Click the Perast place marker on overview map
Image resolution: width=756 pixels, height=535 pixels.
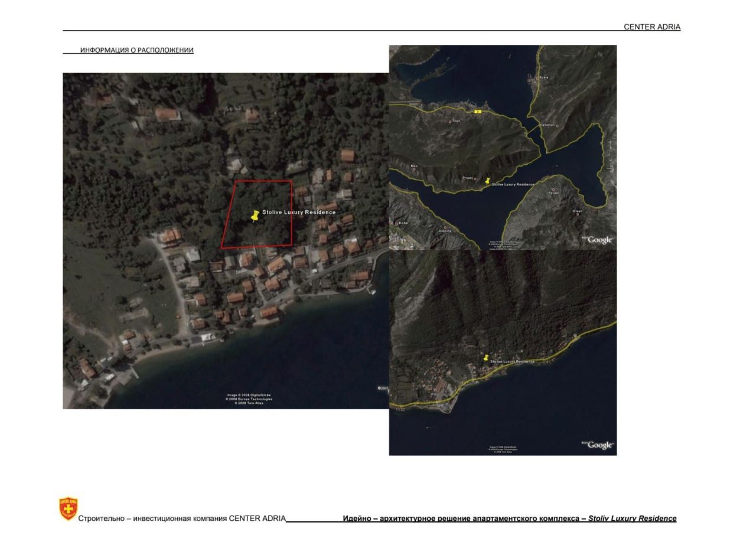point(553,190)
